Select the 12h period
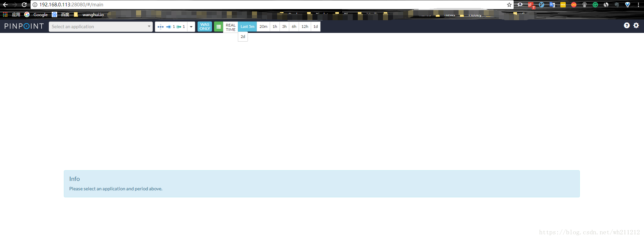 (x=305, y=27)
